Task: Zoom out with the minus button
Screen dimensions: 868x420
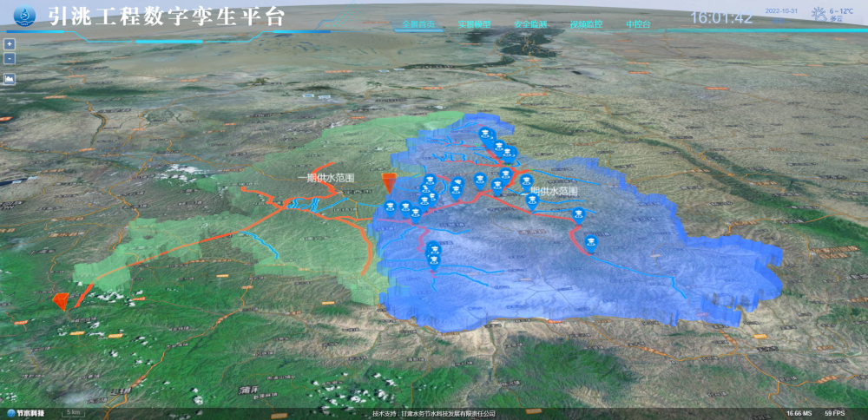Action: coord(9,58)
